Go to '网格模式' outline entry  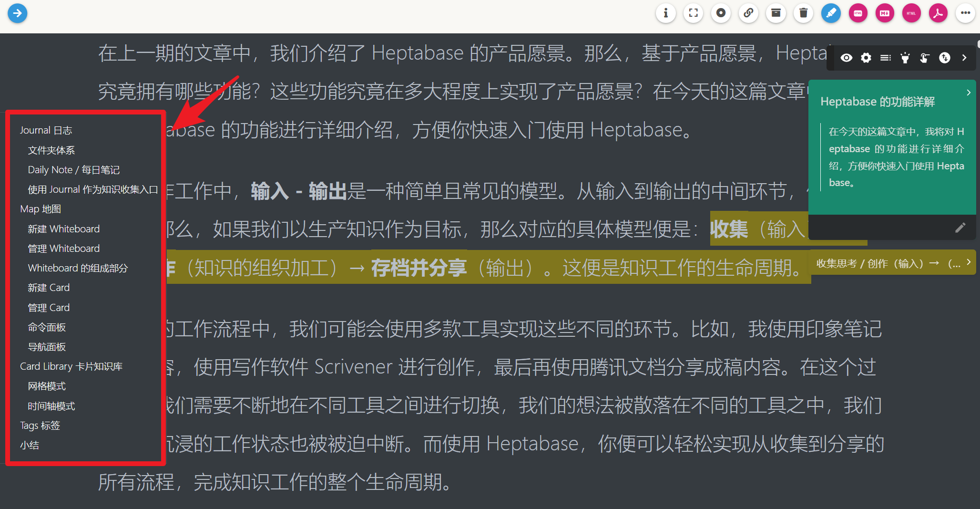point(47,386)
